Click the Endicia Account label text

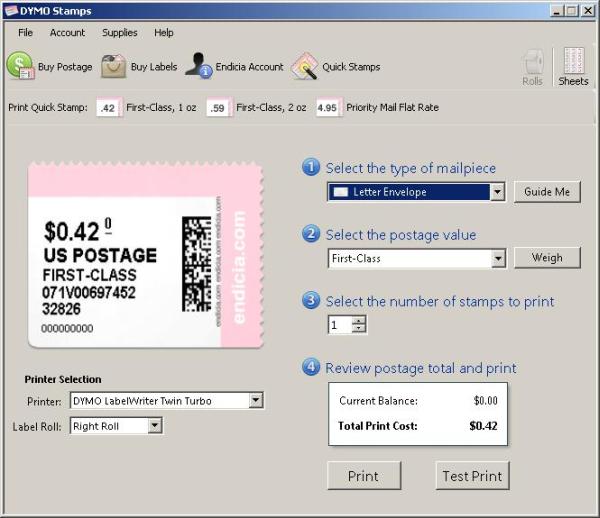point(249,67)
